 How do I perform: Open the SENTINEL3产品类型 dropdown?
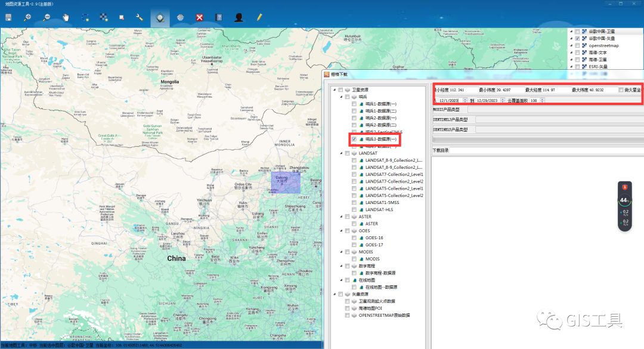[x=559, y=120]
